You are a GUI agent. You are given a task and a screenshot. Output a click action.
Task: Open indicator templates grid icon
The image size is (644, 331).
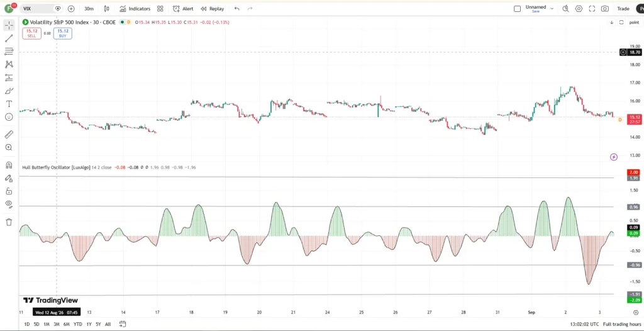160,9
